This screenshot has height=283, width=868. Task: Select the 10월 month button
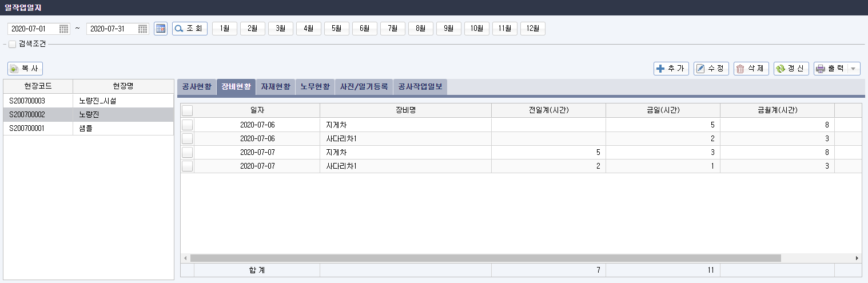tap(477, 29)
